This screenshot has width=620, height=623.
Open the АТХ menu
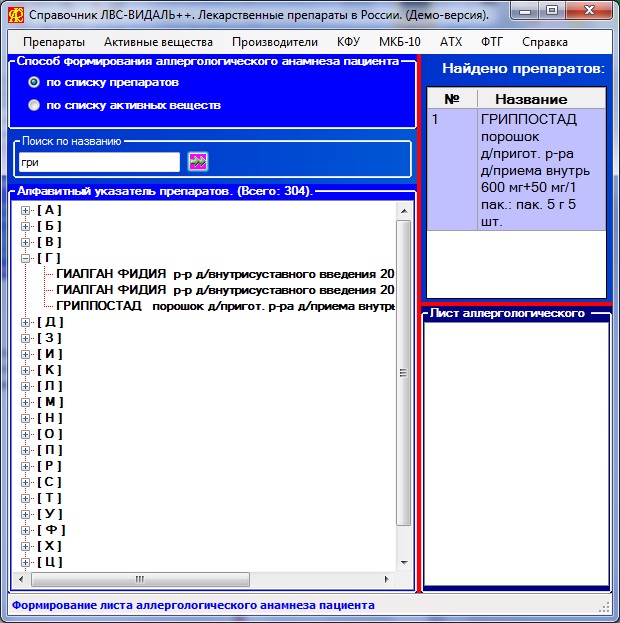[x=451, y=42]
